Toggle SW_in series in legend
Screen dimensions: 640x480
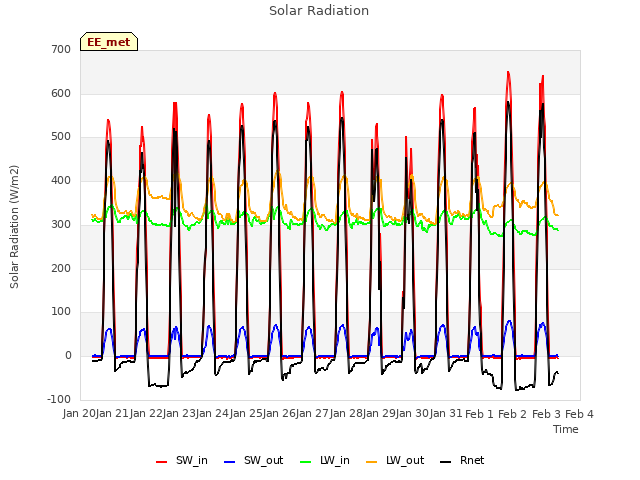[x=182, y=460]
